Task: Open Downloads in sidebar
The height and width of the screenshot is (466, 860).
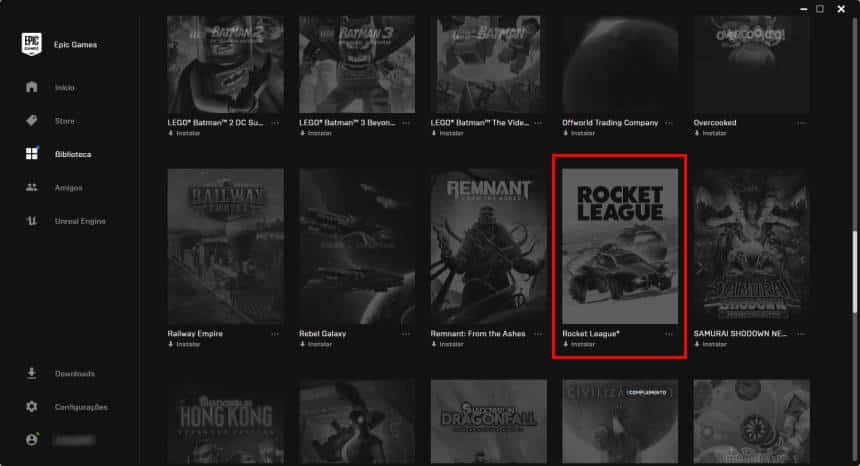Action: tap(75, 374)
